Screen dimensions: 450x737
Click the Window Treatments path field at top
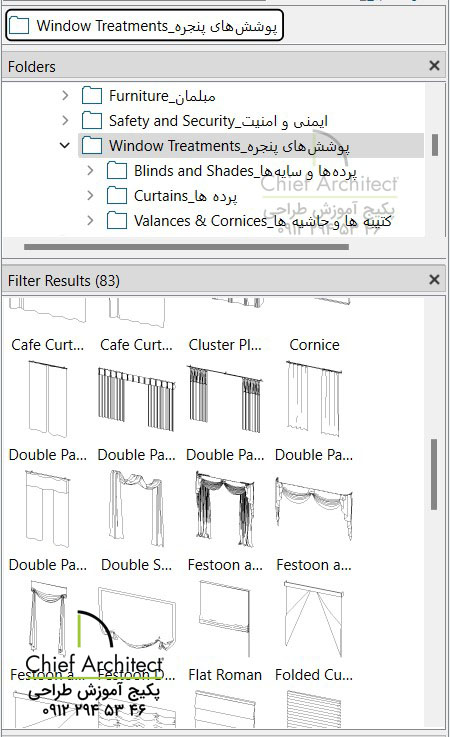pos(144,25)
